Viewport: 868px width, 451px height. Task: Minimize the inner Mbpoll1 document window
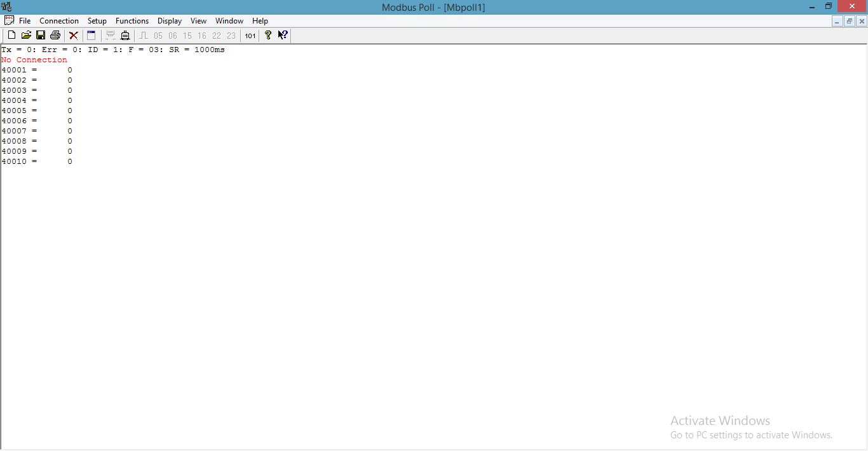837,21
